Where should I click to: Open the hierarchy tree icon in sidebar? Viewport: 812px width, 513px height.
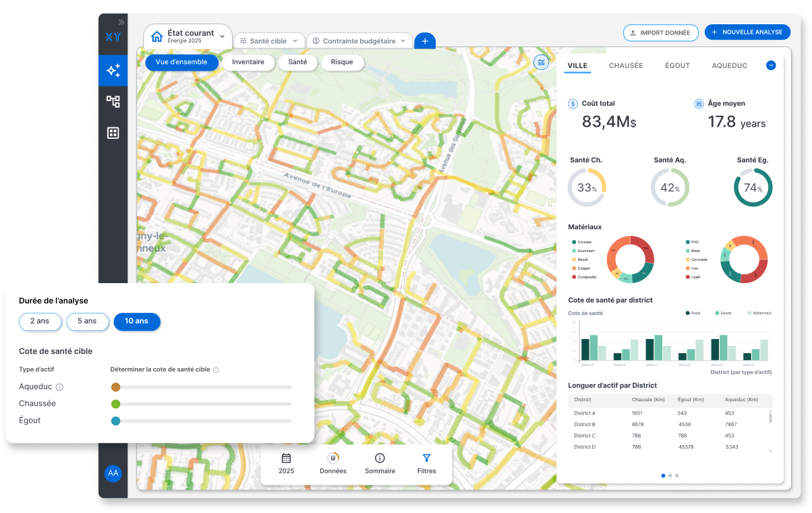[x=113, y=102]
